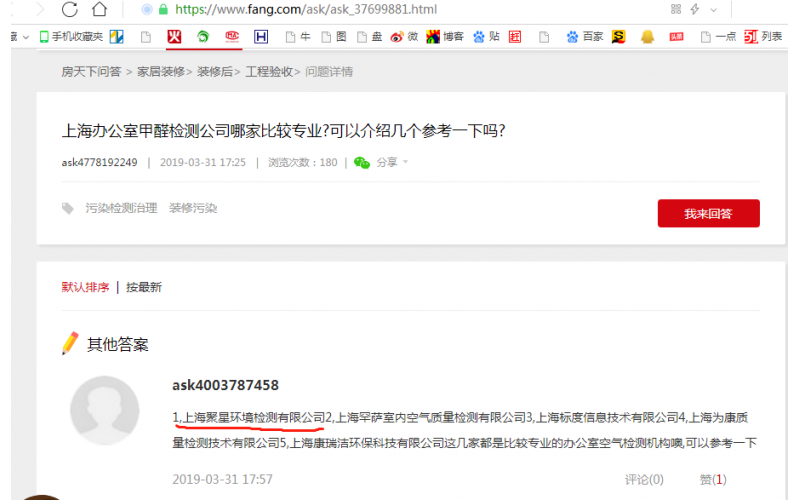The width and height of the screenshot is (800, 500).
Task: Click the text 上海聚星环境检测有限公司
Action: tap(254, 418)
